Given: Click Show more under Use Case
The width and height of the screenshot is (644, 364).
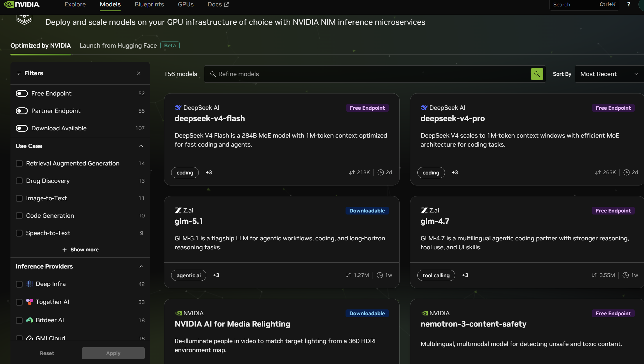Looking at the screenshot, I should pos(80,250).
